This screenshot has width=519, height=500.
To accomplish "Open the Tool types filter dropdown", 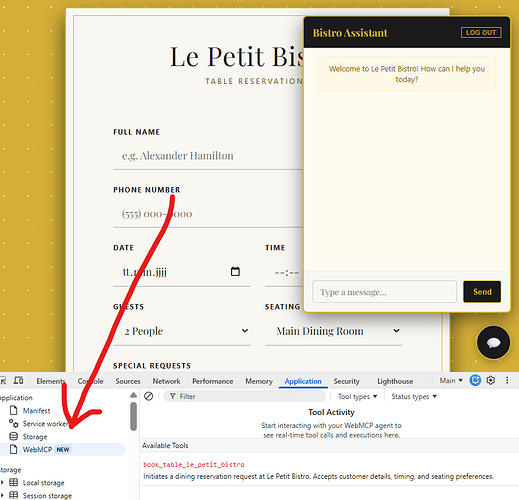I will point(357,396).
